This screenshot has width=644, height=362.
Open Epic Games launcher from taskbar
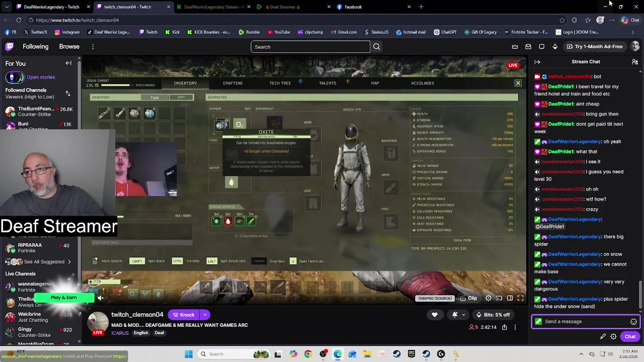(412, 354)
